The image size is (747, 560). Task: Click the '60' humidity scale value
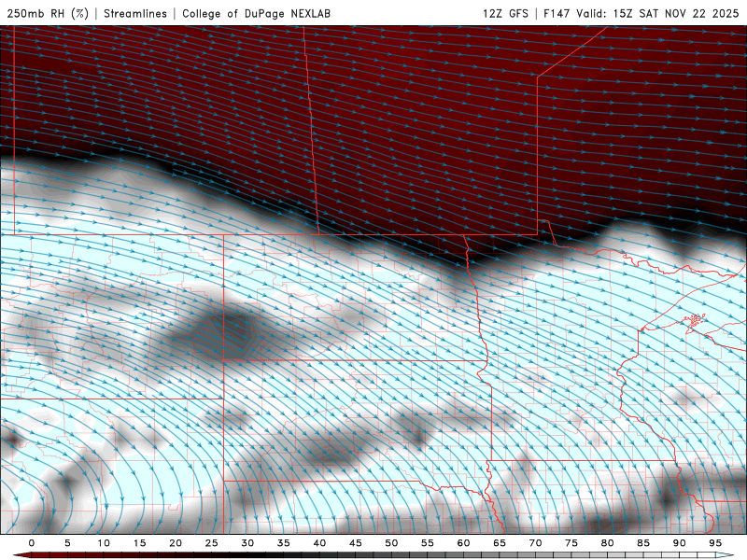463,543
